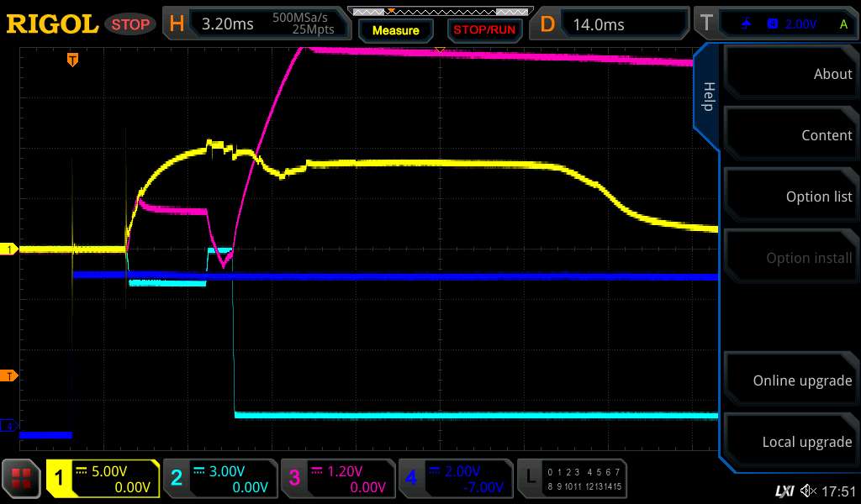
Task: Click the orange D delay icon
Action: point(547,24)
